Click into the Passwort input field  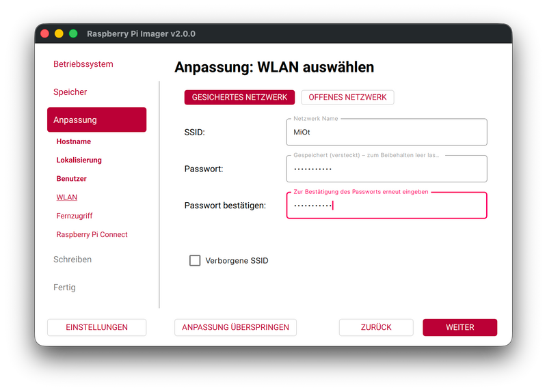(386, 169)
